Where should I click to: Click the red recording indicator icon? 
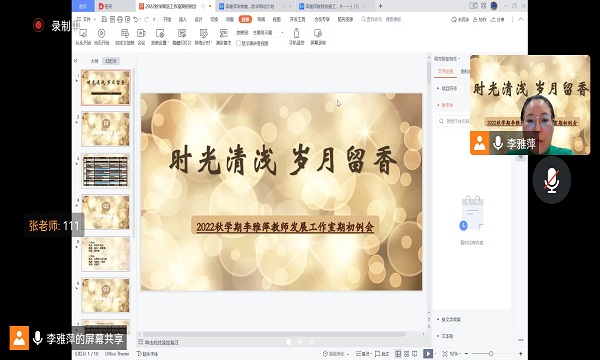point(38,25)
